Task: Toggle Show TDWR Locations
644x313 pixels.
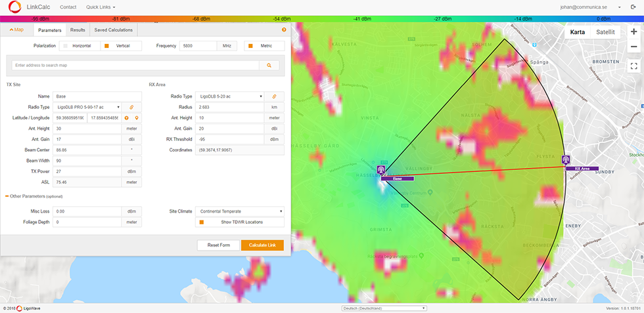Action: (240, 222)
